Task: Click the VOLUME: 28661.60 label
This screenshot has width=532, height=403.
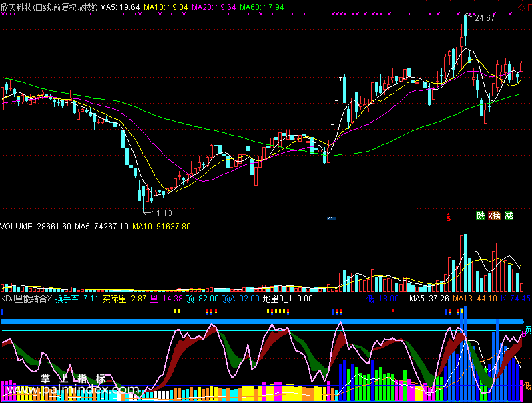Action: point(35,227)
